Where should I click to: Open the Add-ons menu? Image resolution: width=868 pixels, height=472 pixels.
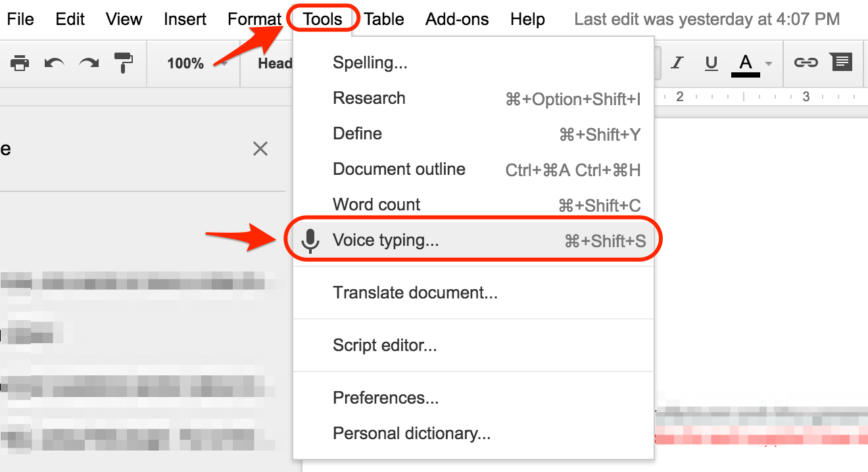(456, 18)
